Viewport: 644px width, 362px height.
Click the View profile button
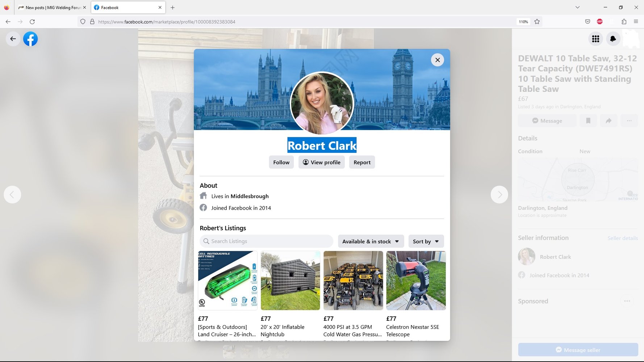322,162
